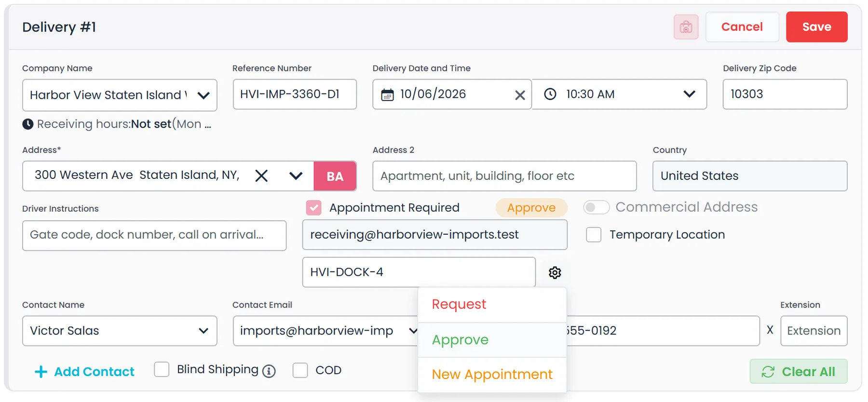Focus the Driver Instructions field
This screenshot has width=868, height=402.
pyautogui.click(x=154, y=235)
